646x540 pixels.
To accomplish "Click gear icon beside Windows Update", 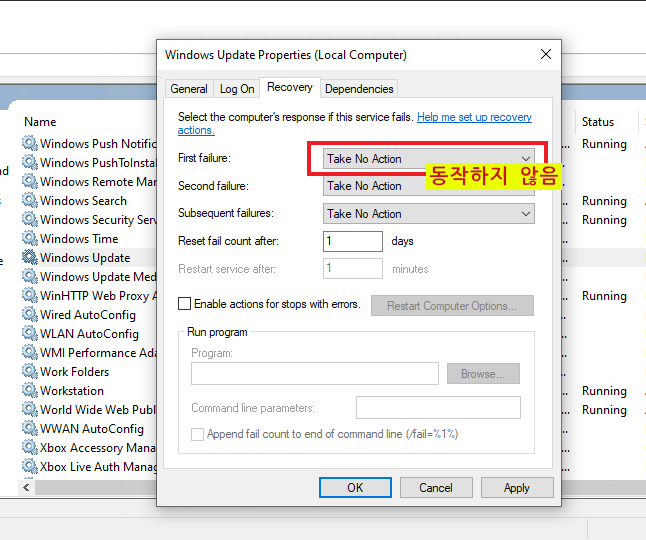I will pos(30,257).
